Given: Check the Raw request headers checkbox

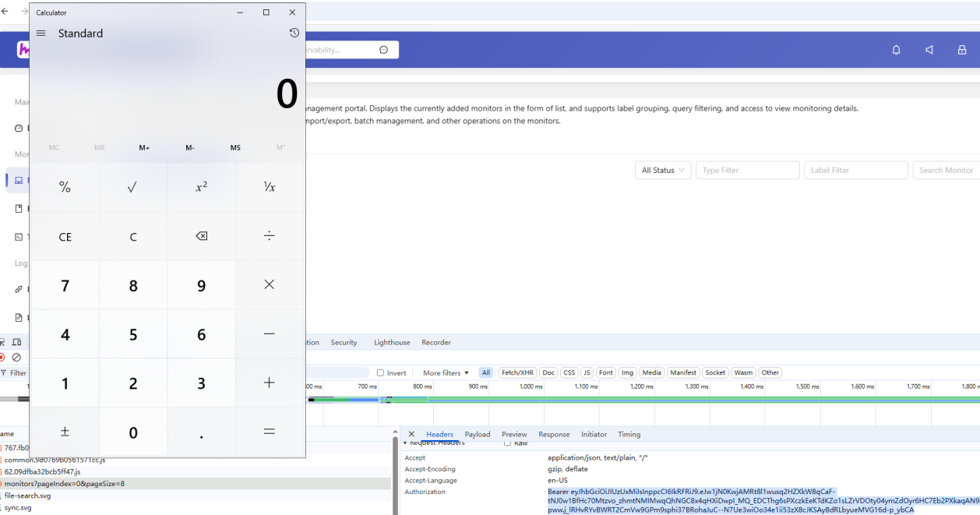Looking at the screenshot, I should 508,443.
